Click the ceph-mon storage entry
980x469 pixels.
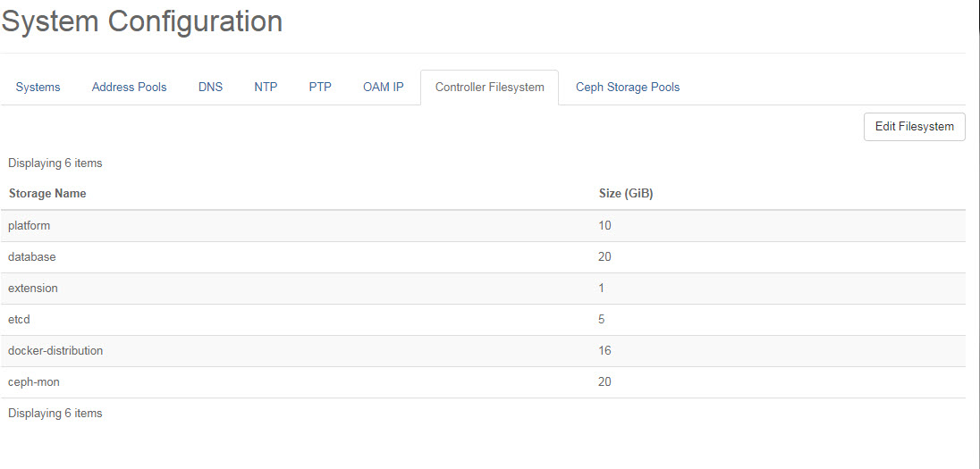(x=34, y=382)
